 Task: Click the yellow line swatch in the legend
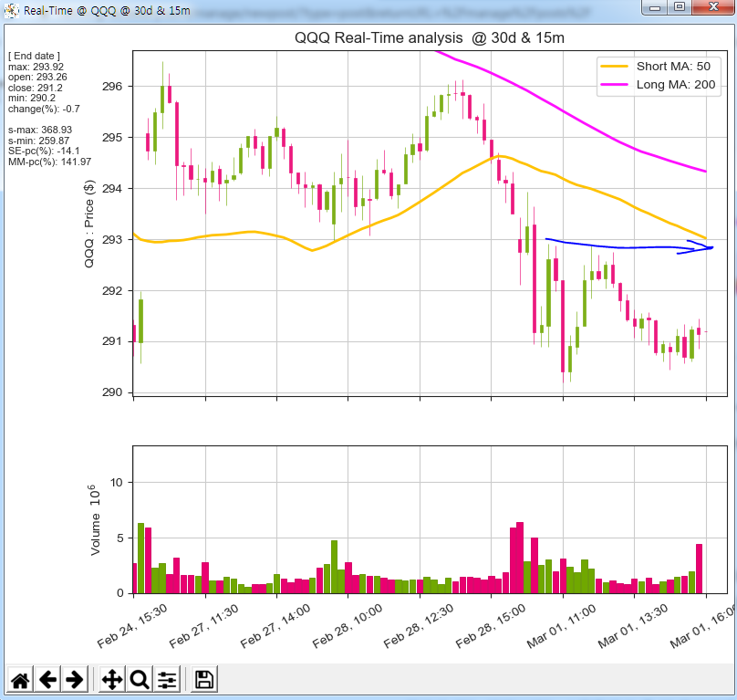pos(615,67)
